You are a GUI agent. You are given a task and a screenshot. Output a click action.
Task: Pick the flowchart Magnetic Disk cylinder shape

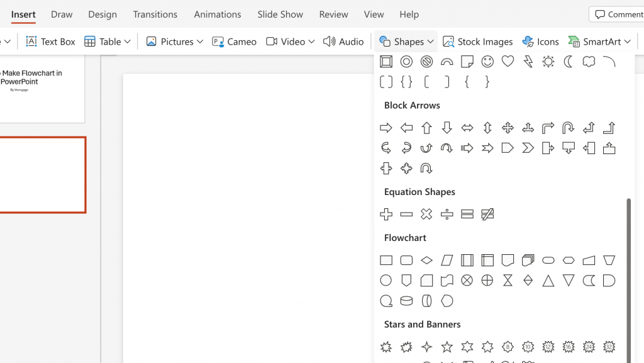[406, 301]
